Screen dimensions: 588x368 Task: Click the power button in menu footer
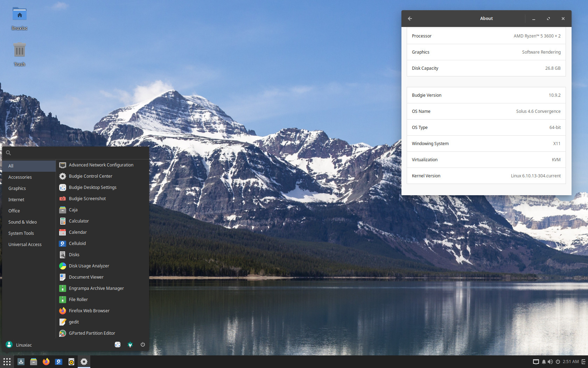(x=143, y=345)
